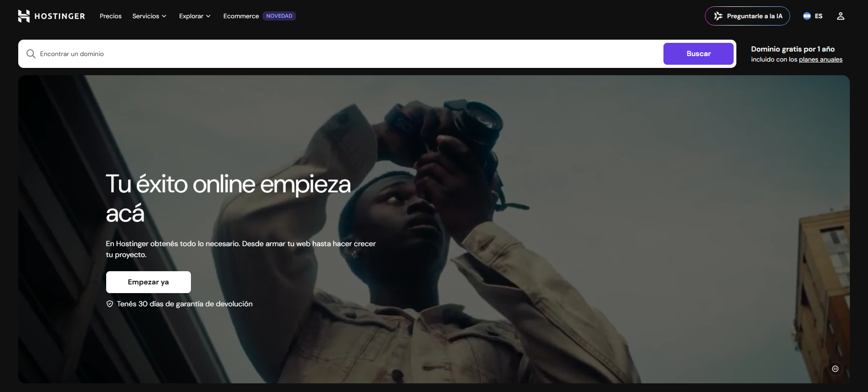Expand the Servicios dropdown menu
The width and height of the screenshot is (868, 392).
pyautogui.click(x=149, y=16)
